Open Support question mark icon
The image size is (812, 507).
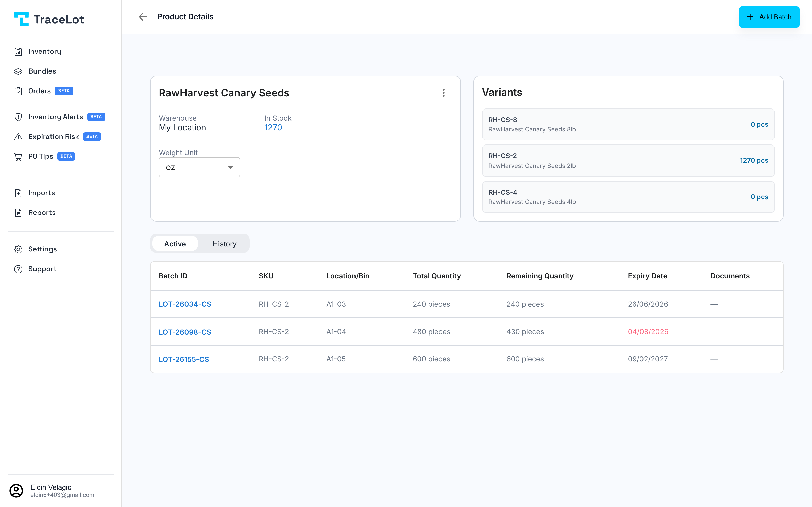[x=18, y=269]
